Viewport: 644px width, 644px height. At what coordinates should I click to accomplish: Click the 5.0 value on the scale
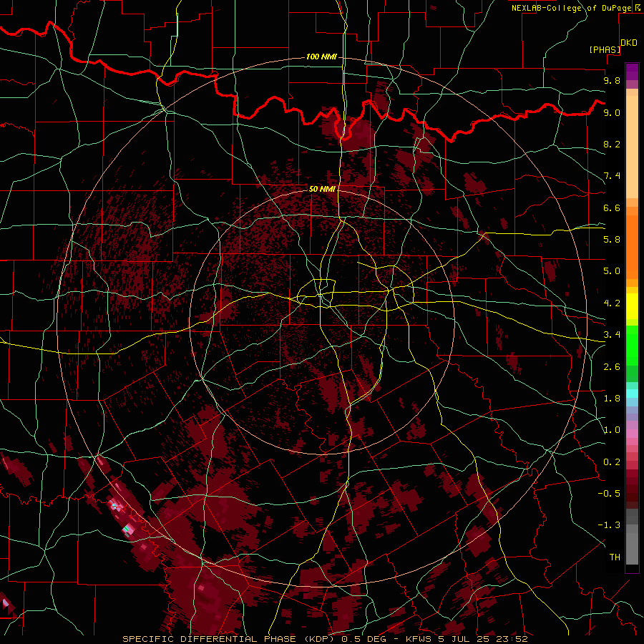(x=612, y=271)
